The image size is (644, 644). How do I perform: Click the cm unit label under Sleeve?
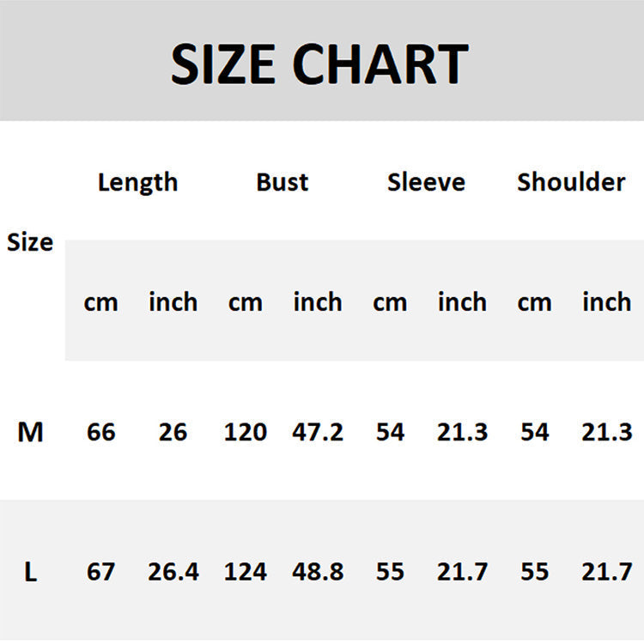click(x=390, y=302)
